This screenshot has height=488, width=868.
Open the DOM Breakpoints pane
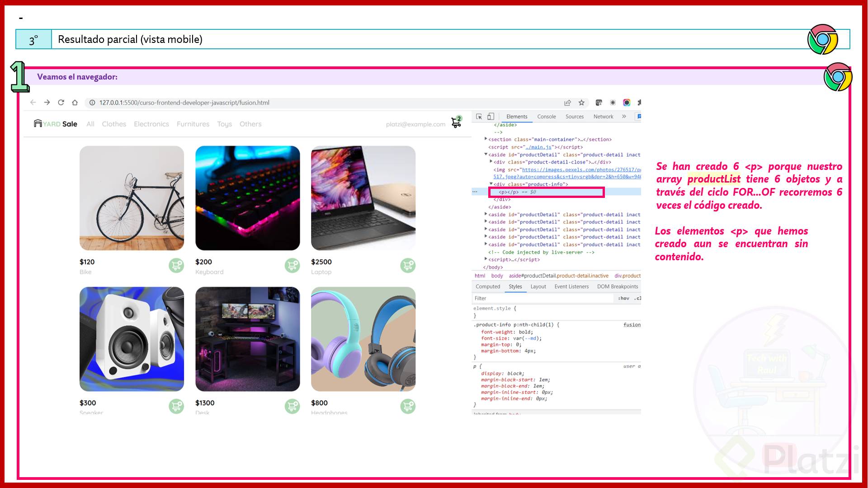618,286
